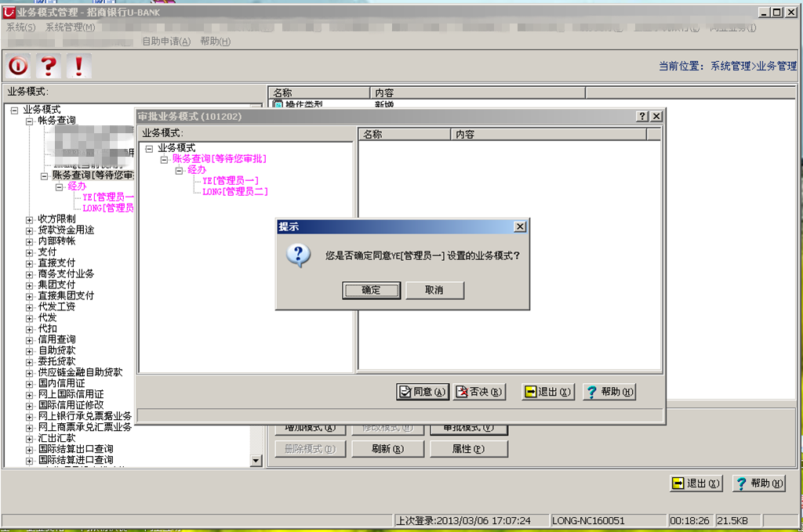Expand the 自助贷款 node
Screen dimensions: 803x532
pos(30,352)
